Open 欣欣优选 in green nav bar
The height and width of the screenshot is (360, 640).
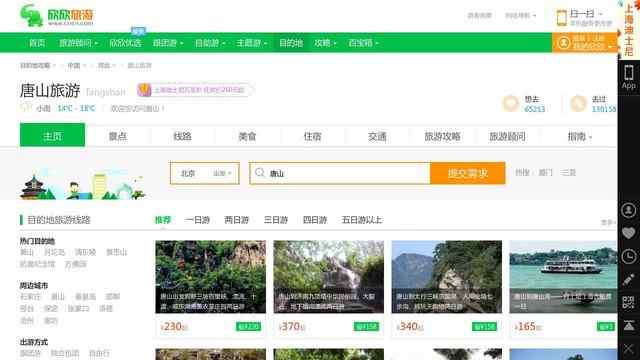(125, 43)
